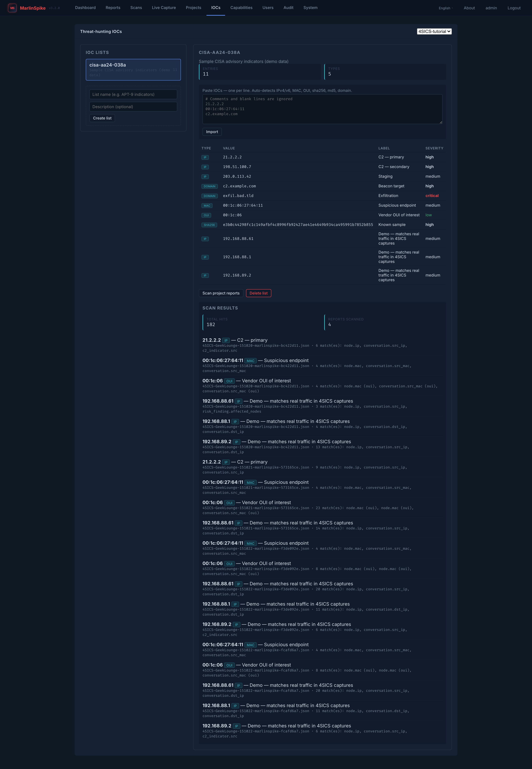
Task: Click the TYPE column header
Action: [x=206, y=148]
